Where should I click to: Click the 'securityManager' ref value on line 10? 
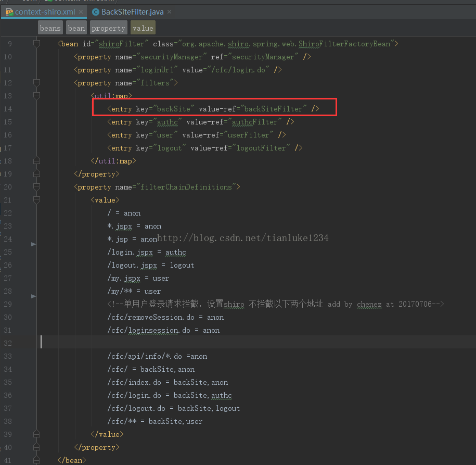tap(263, 57)
